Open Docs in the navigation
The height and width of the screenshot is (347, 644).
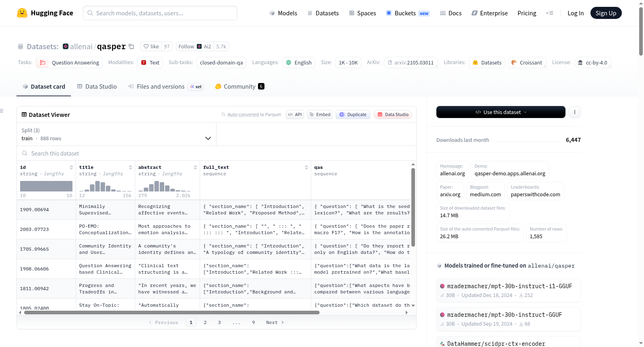point(451,13)
